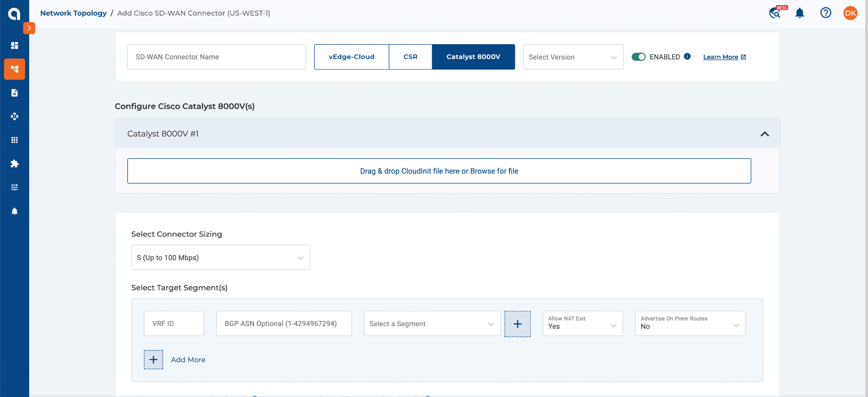Expand the sidebar with the orange arrow
Viewport: 868px width, 397px height.
pos(29,28)
